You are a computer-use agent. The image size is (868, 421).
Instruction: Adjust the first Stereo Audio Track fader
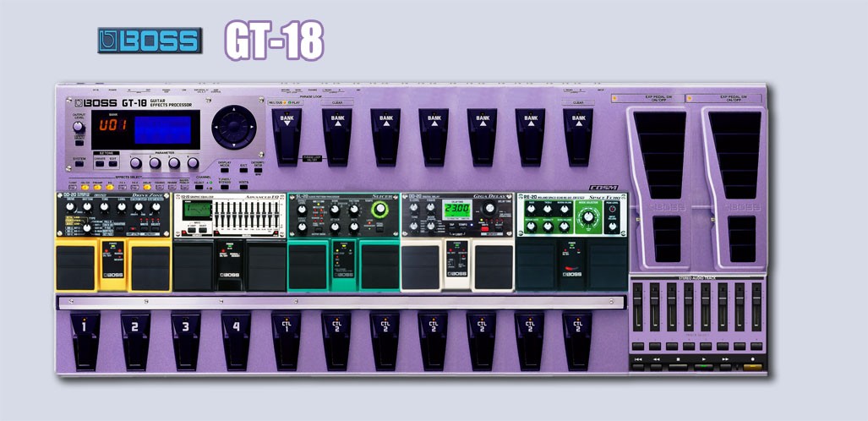click(x=638, y=300)
